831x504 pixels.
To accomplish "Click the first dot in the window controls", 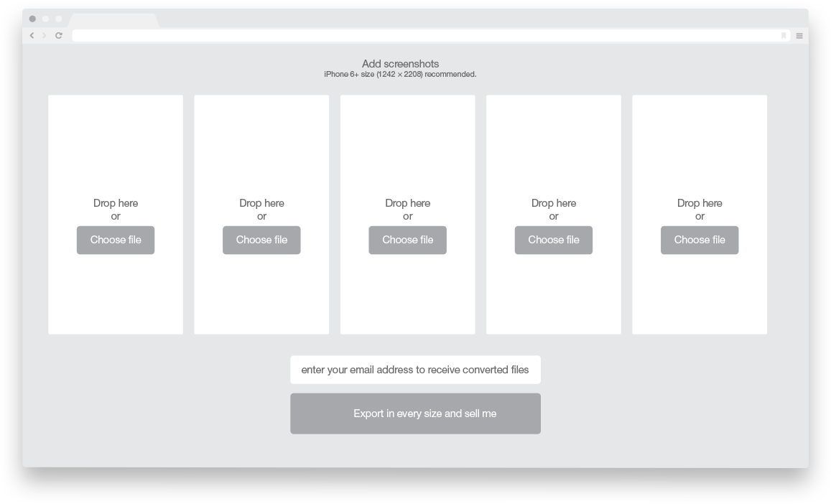I will pos(32,19).
